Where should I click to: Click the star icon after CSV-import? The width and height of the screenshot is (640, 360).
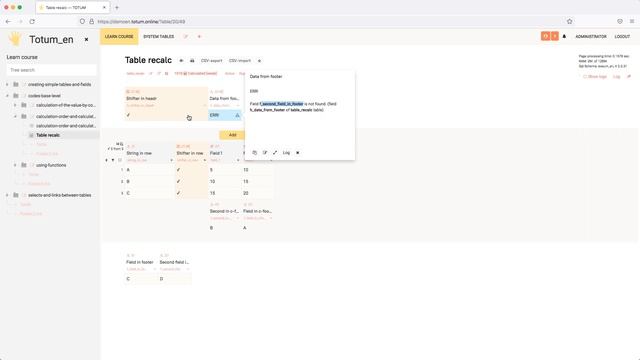(259, 61)
